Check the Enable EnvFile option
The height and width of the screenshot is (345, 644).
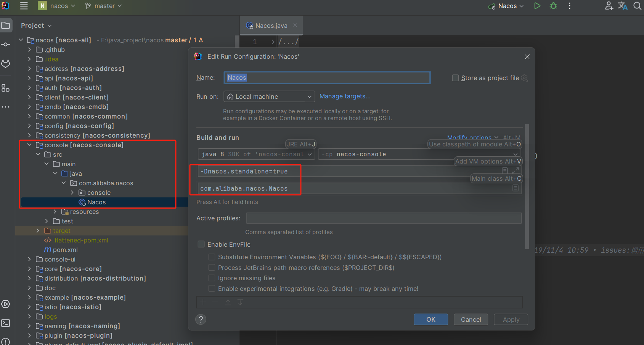tap(201, 244)
